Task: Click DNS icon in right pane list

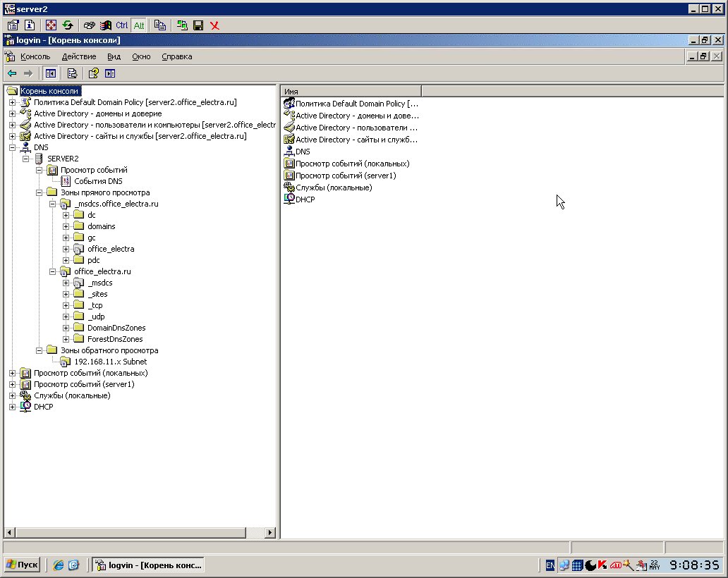Action: coord(289,152)
